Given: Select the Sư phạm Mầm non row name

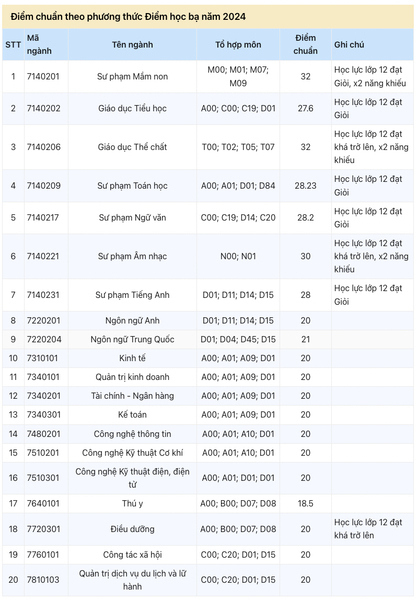Looking at the screenshot, I should point(132,77).
